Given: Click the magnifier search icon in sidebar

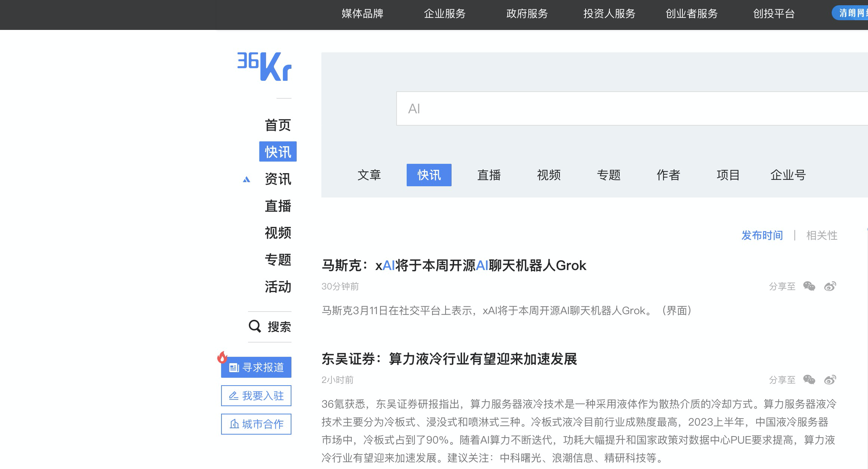Looking at the screenshot, I should point(255,326).
